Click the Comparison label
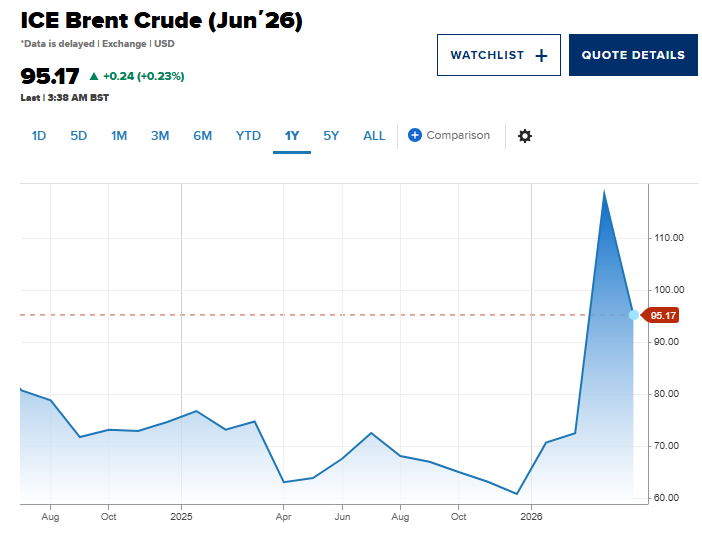Image resolution: width=702 pixels, height=535 pixels. click(458, 135)
